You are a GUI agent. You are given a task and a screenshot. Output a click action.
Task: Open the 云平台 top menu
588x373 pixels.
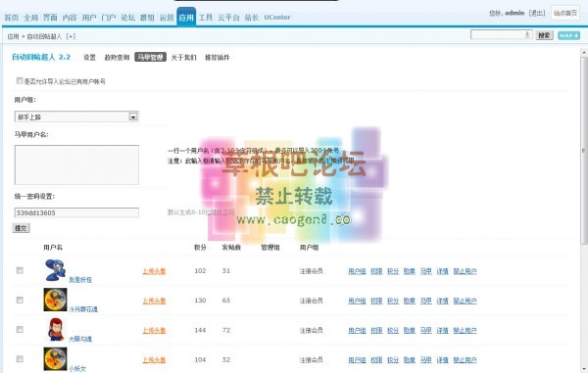click(228, 18)
